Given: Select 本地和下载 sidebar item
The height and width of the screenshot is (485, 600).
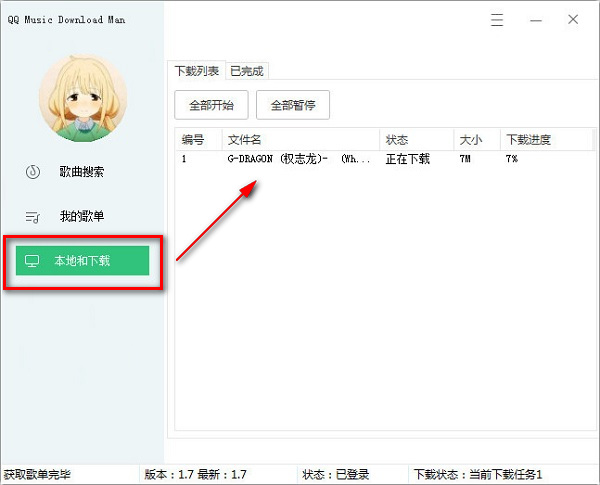Looking at the screenshot, I should click(82, 261).
